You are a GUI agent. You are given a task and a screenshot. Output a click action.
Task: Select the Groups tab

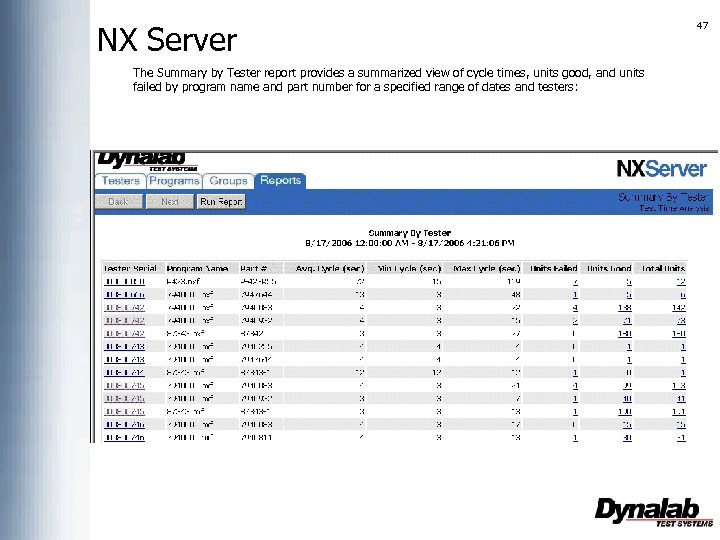[228, 181]
